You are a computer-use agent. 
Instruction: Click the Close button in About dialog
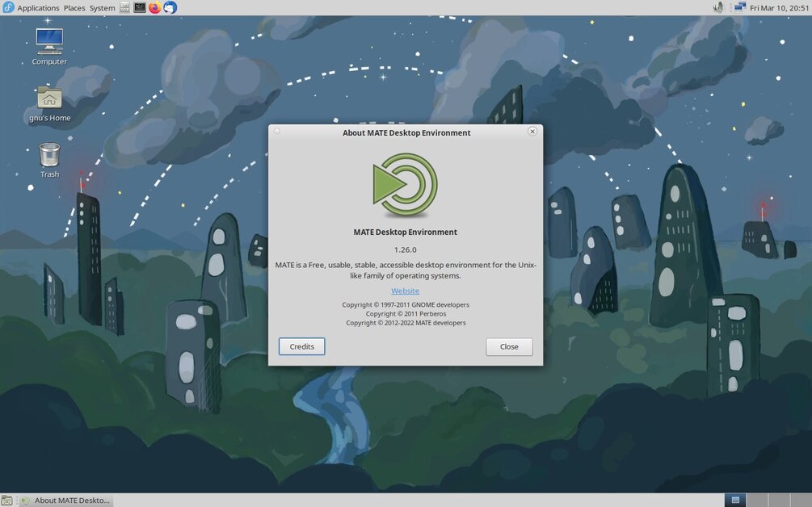point(509,346)
